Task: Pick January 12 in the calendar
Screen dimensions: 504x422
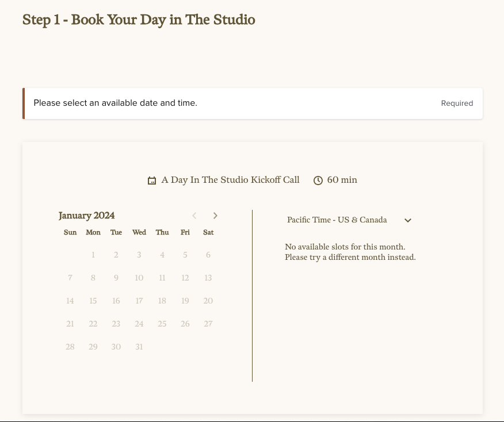Action: pyautogui.click(x=185, y=278)
